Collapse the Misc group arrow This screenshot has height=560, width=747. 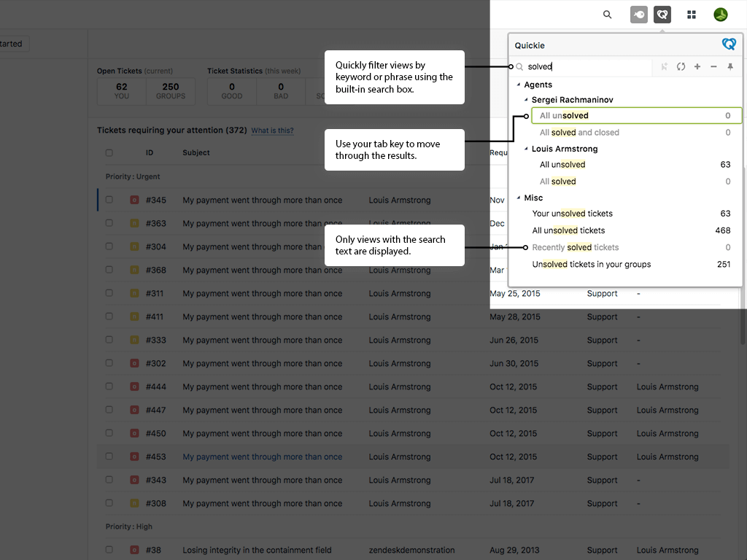[519, 198]
